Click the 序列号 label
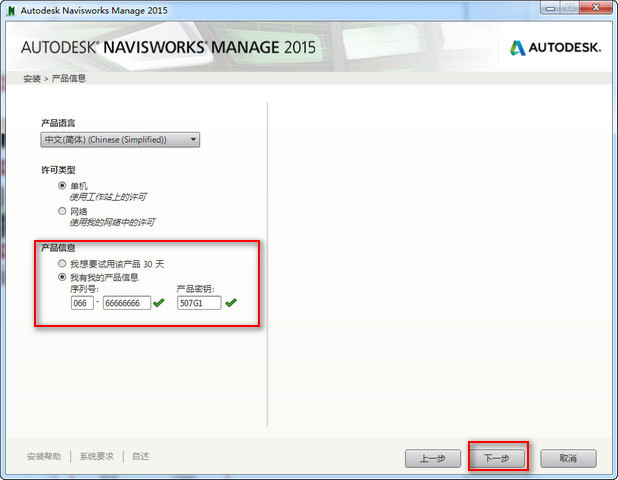618x480 pixels. coord(84,289)
